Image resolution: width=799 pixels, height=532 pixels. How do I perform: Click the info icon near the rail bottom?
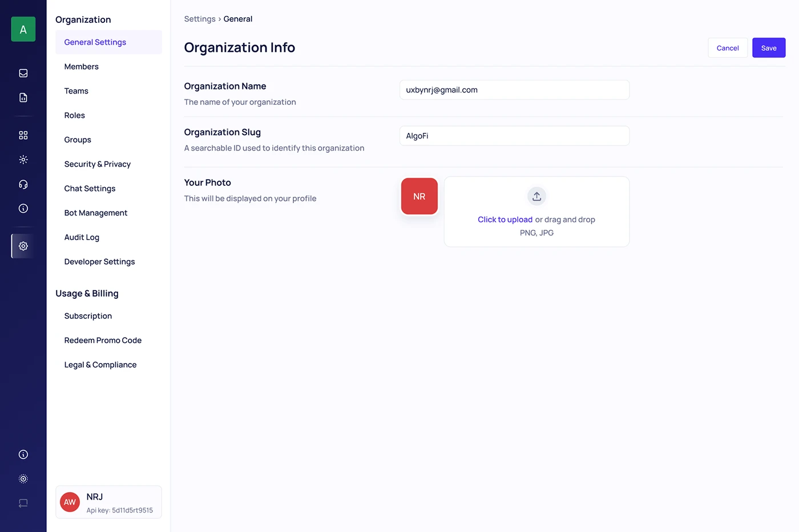coord(23,454)
